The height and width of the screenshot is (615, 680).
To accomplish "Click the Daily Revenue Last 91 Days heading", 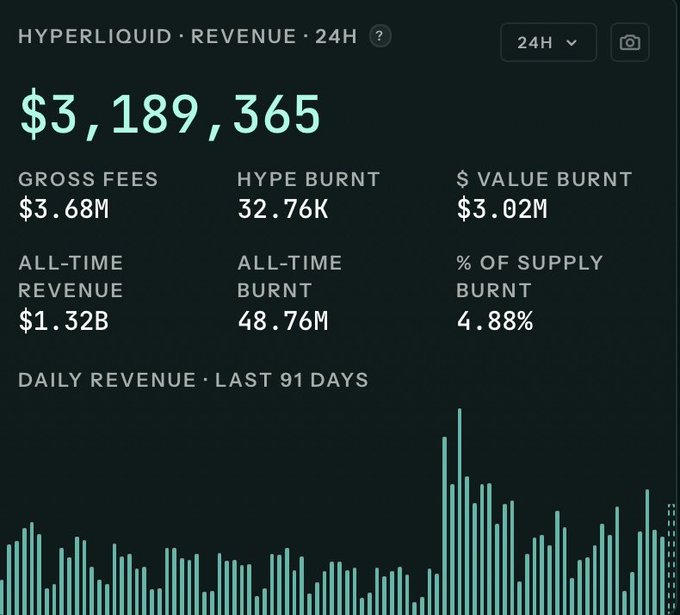I will pyautogui.click(x=193, y=380).
